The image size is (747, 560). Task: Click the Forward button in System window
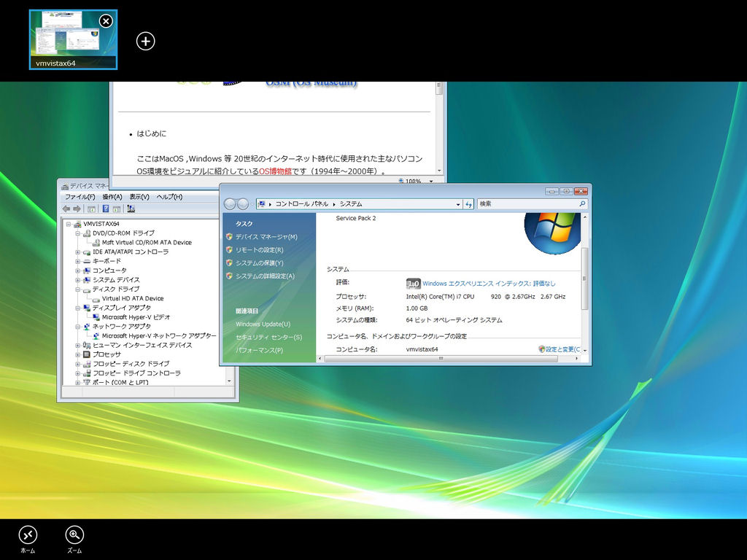click(x=243, y=204)
